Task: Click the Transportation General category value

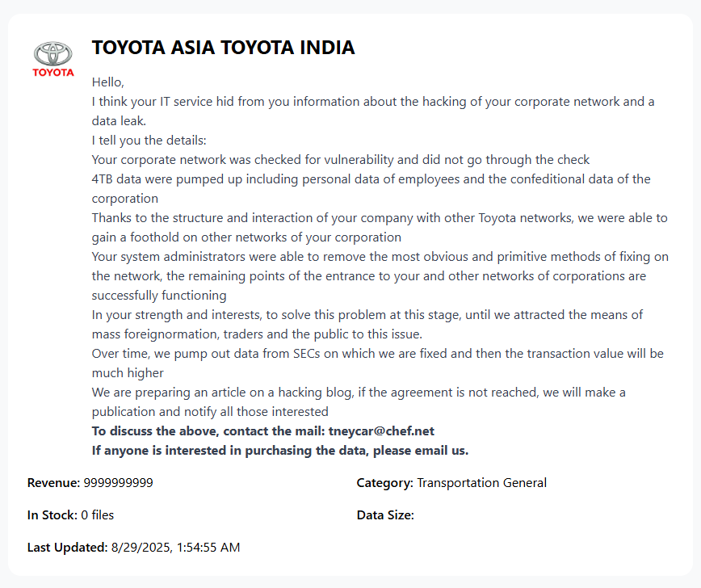Action: [x=481, y=483]
